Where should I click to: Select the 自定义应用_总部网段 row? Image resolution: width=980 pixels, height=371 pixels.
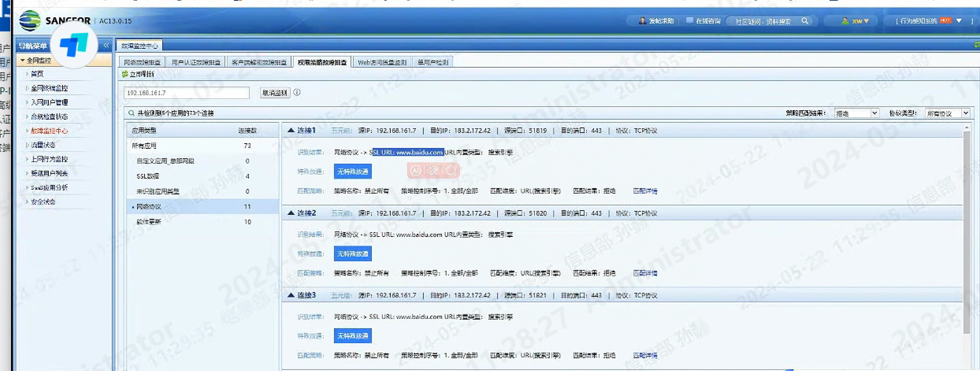click(x=203, y=161)
